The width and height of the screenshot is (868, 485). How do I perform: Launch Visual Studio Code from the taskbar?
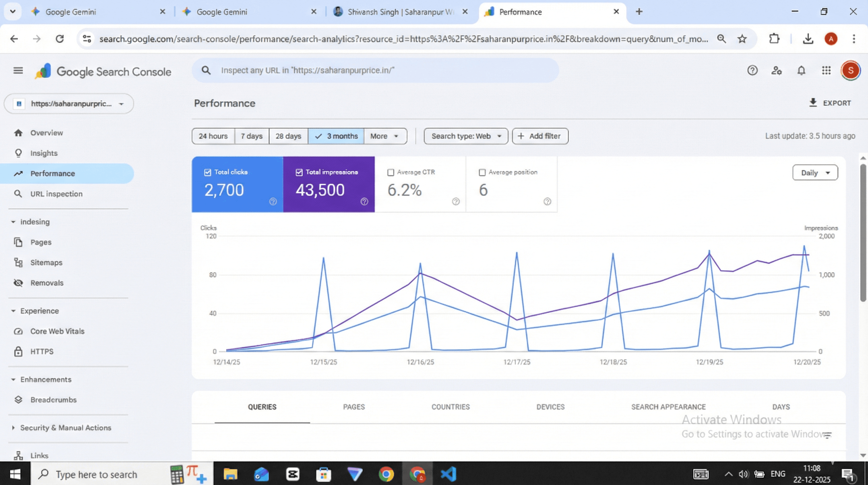pyautogui.click(x=449, y=474)
